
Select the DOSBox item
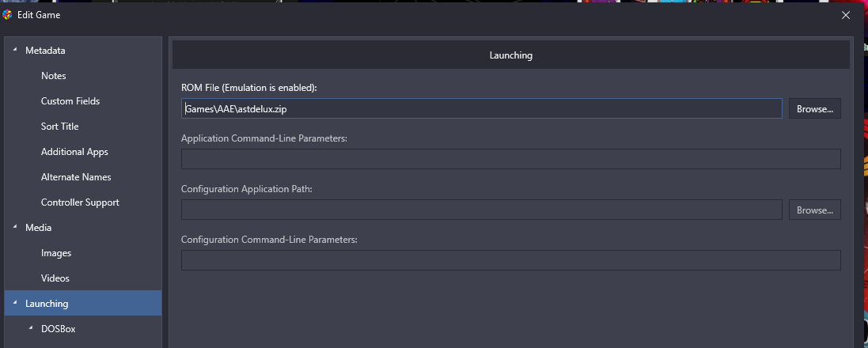[x=58, y=329]
